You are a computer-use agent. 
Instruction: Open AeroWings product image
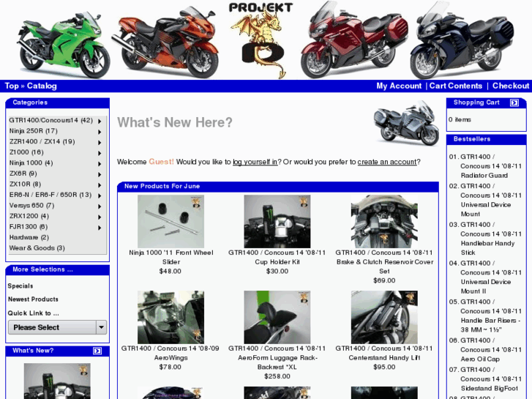pyautogui.click(x=171, y=317)
